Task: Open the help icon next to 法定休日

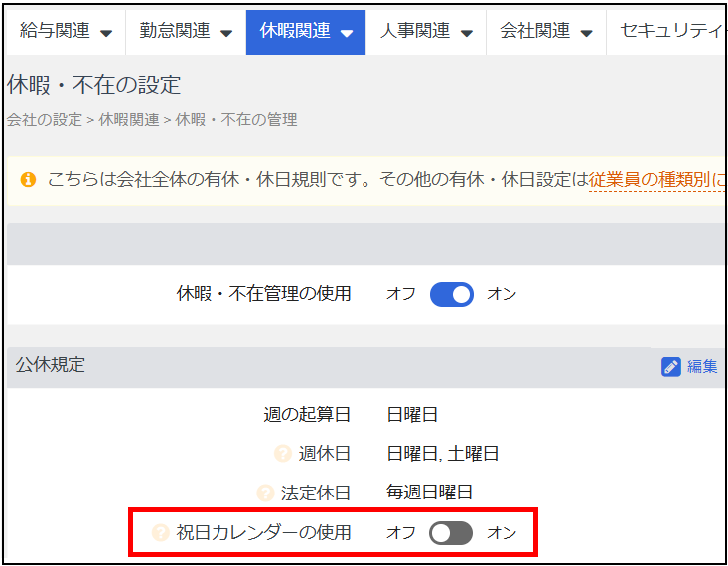Action: [x=265, y=493]
